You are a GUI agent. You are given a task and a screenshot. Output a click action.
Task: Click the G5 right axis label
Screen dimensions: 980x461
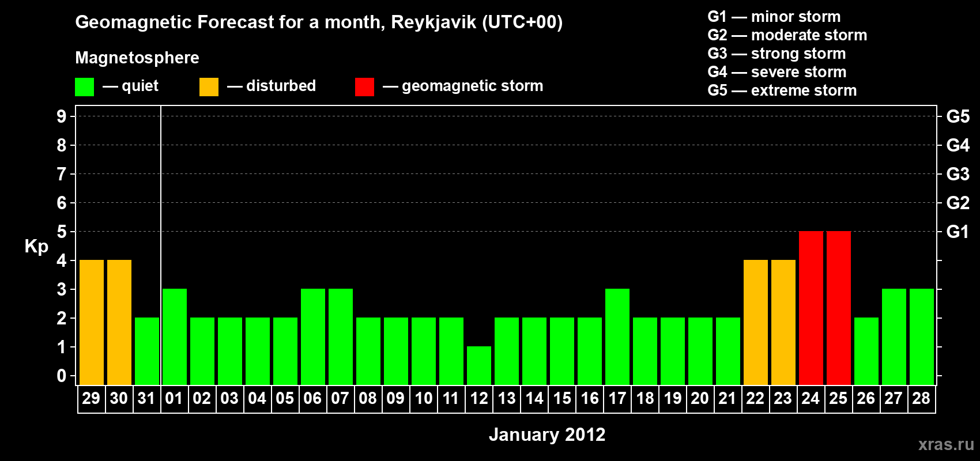(958, 116)
